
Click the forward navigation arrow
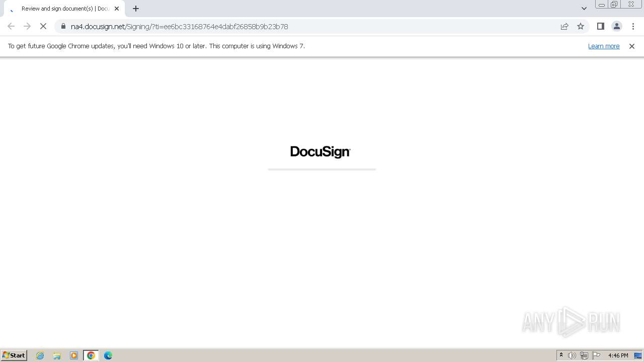coord(27,26)
